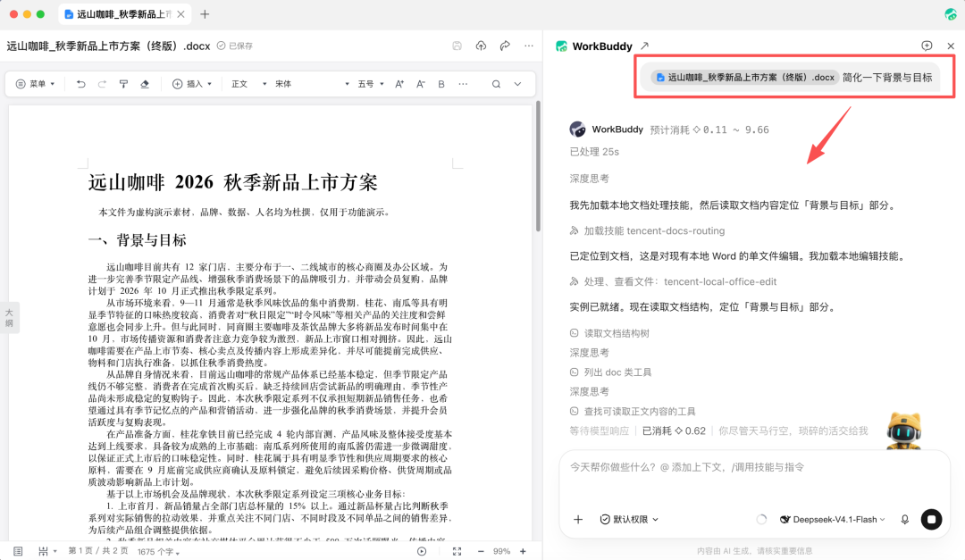Open the page layout dropdown in status bar
This screenshot has height=560, width=965.
pyautogui.click(x=47, y=551)
